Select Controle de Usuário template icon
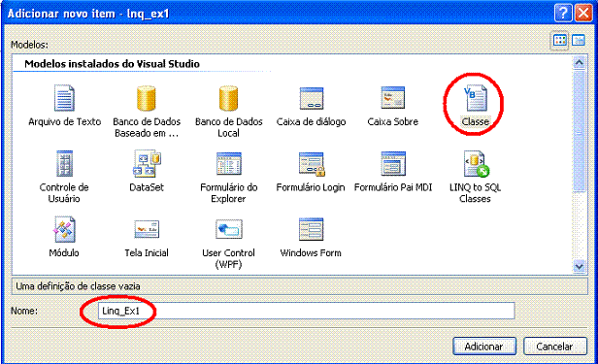 (x=64, y=163)
